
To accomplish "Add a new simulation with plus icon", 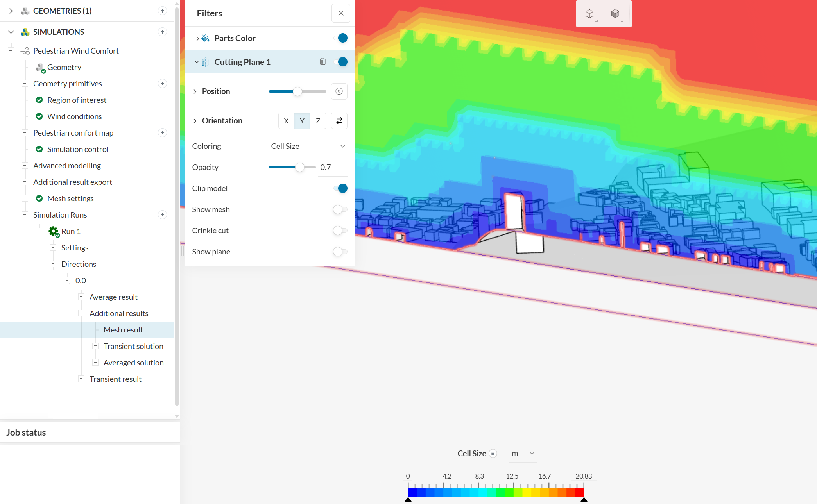I will tap(162, 32).
